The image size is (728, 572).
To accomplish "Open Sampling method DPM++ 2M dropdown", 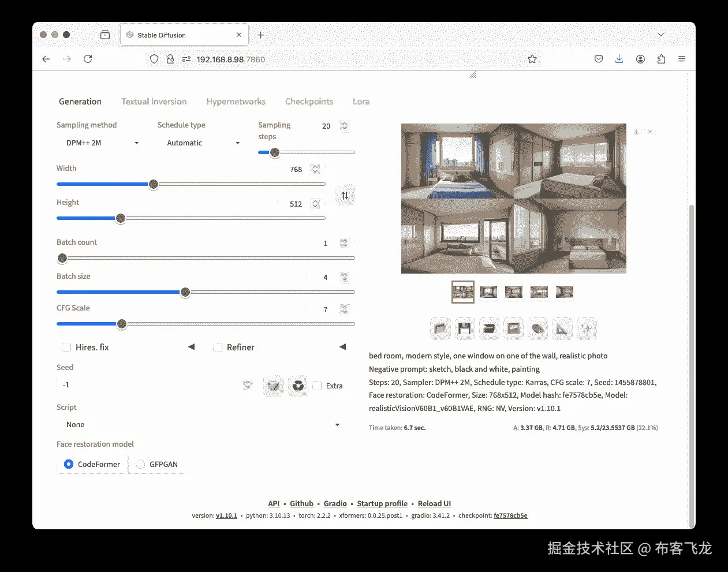I will pos(103,143).
